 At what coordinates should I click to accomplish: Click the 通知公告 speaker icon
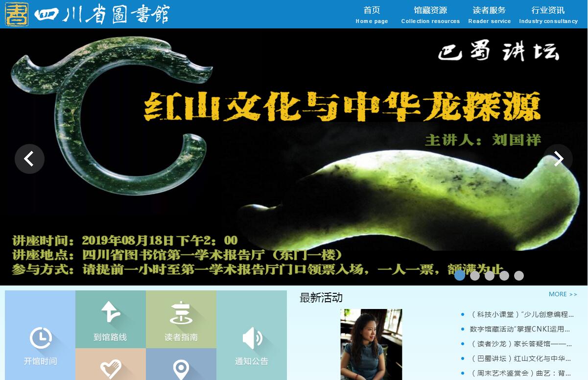pos(252,338)
